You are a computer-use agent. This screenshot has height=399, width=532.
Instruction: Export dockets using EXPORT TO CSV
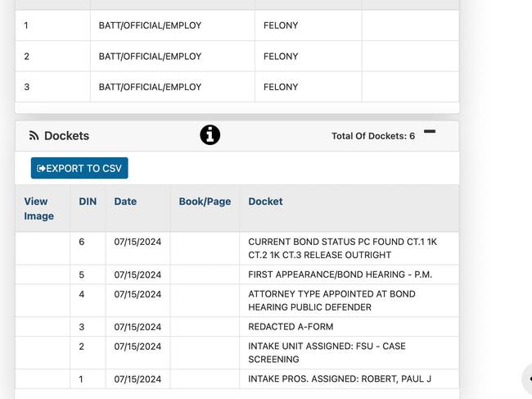pyautogui.click(x=79, y=168)
